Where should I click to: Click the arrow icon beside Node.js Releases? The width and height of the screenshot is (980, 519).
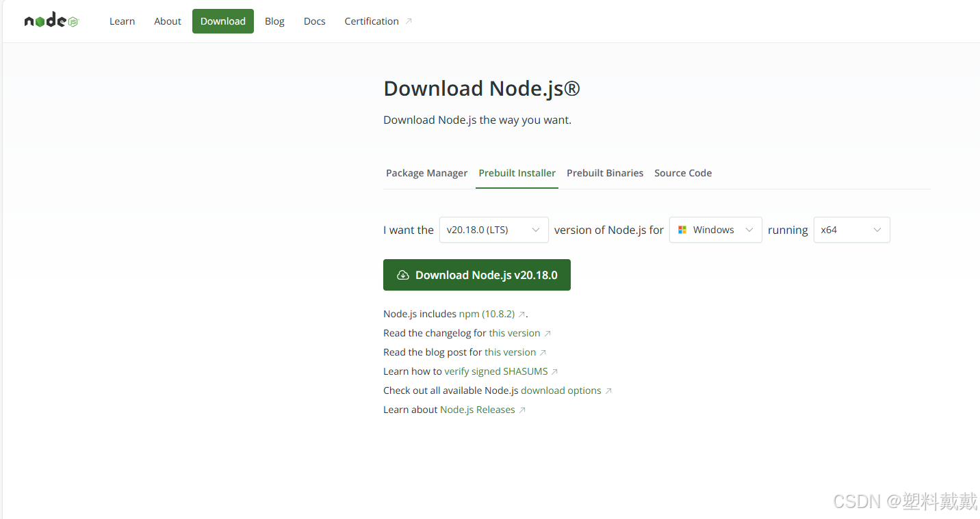pos(522,409)
